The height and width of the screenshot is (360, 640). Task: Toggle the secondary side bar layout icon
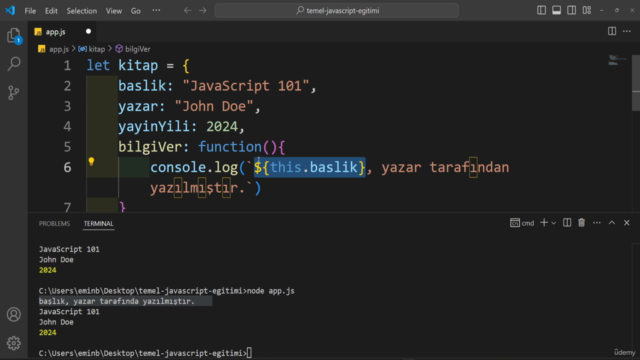[571, 11]
